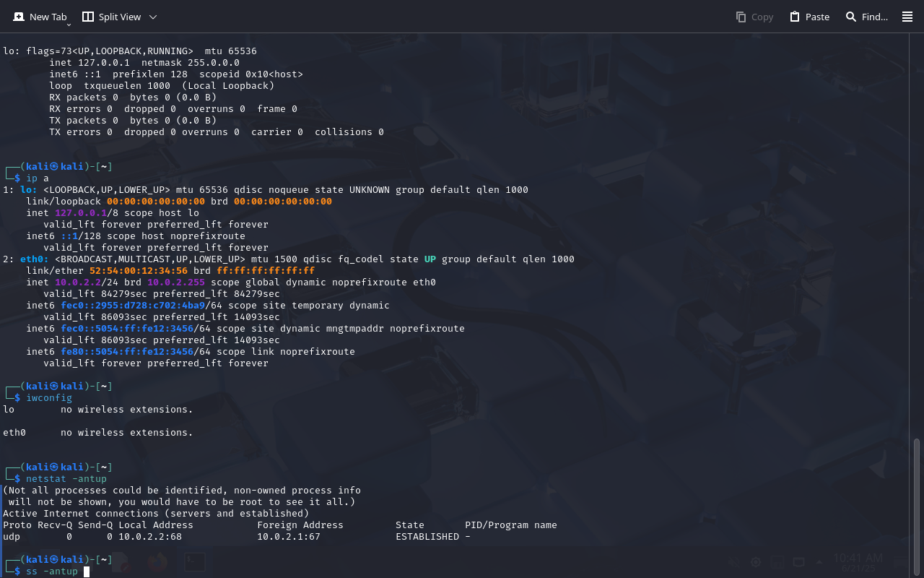Click the Split View toolbar button
The width and height of the screenshot is (924, 578).
point(112,17)
